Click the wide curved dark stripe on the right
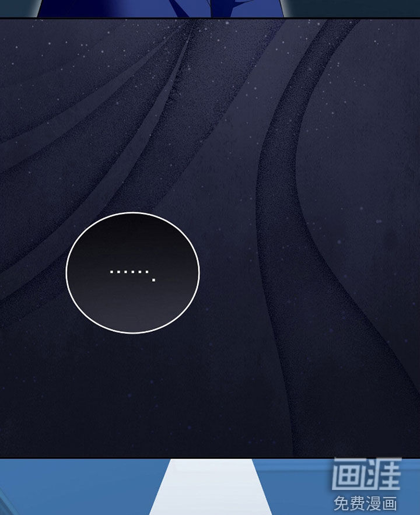Screen dimensions: 420x515 280,233
